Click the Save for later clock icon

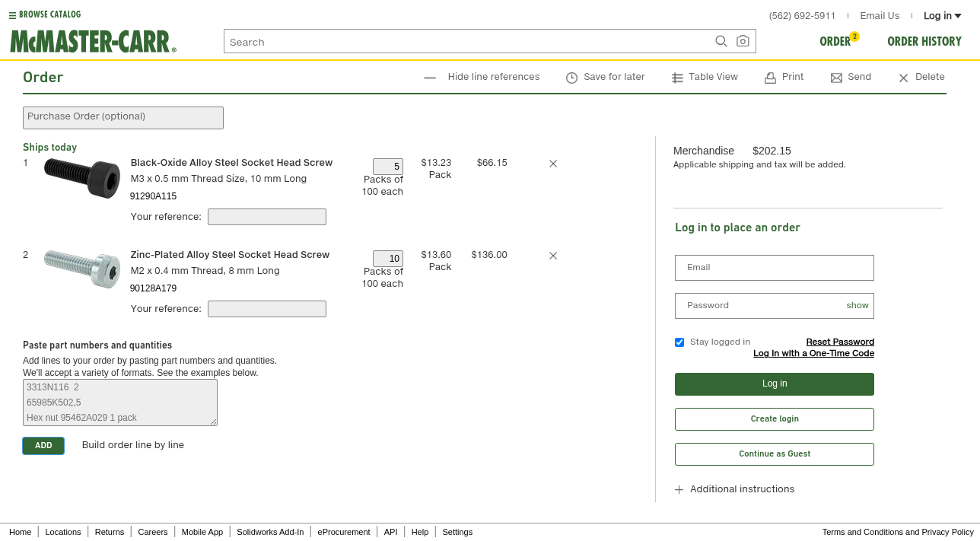(571, 78)
